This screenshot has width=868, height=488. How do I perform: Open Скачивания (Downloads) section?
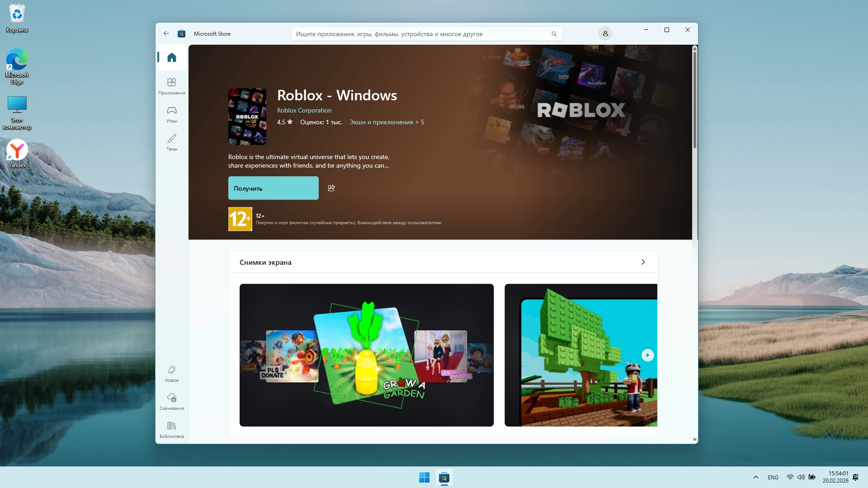[172, 401]
